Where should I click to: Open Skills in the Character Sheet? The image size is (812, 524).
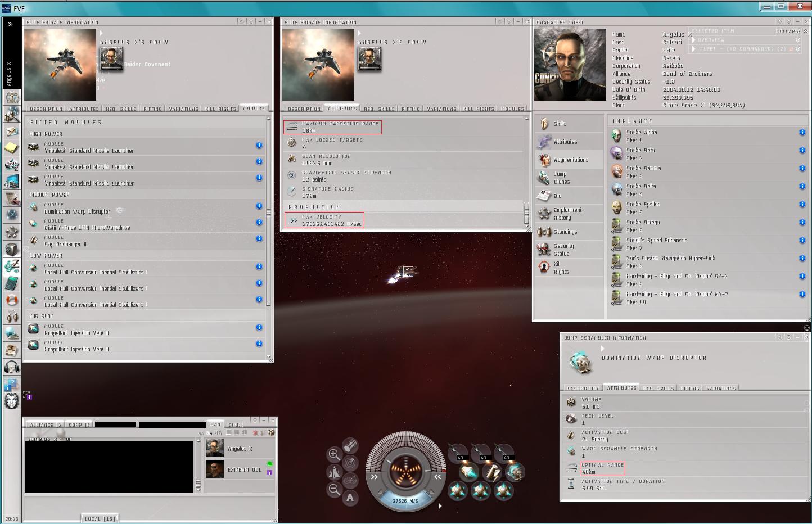pyautogui.click(x=569, y=124)
